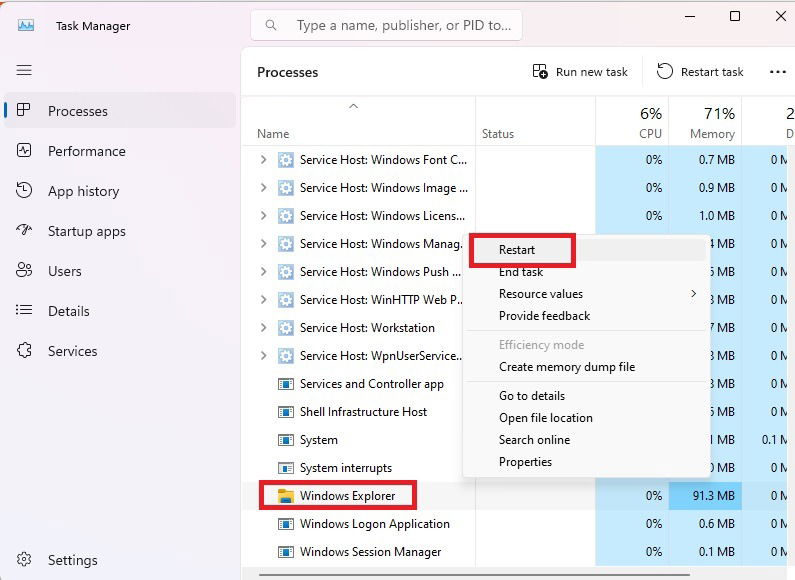Click the Processes sidebar icon
Screen dimensions: 795x580
coord(24,110)
